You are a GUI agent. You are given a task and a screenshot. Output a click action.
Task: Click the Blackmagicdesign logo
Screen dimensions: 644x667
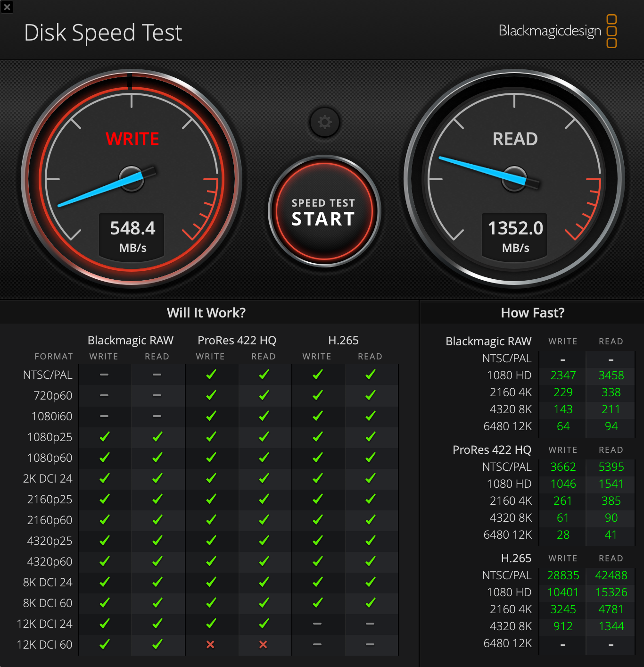click(558, 31)
